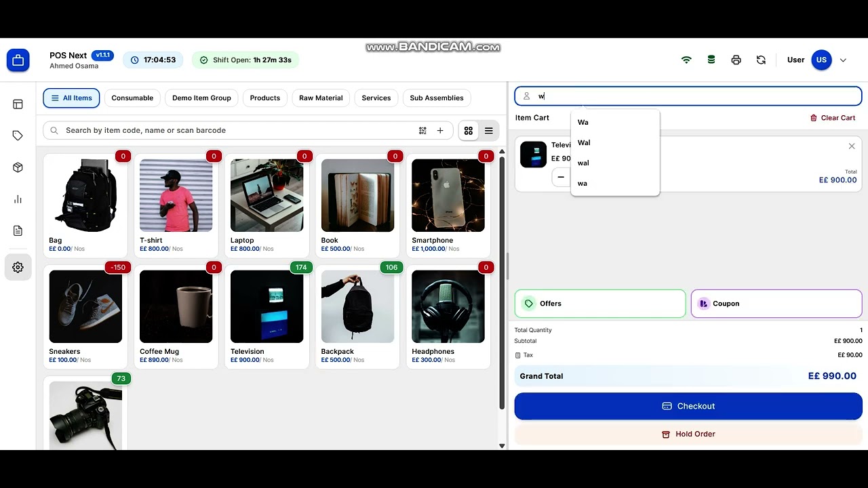The width and height of the screenshot is (868, 488).
Task: Expand the user menu chevron
Action: 843,60
